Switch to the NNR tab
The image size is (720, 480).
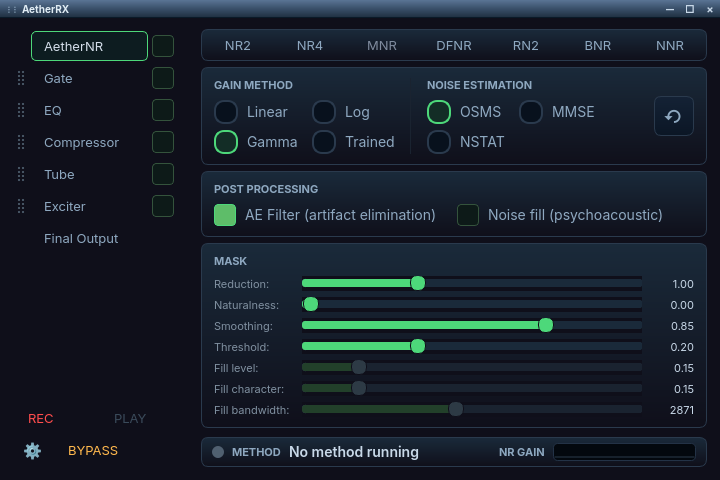tap(670, 45)
